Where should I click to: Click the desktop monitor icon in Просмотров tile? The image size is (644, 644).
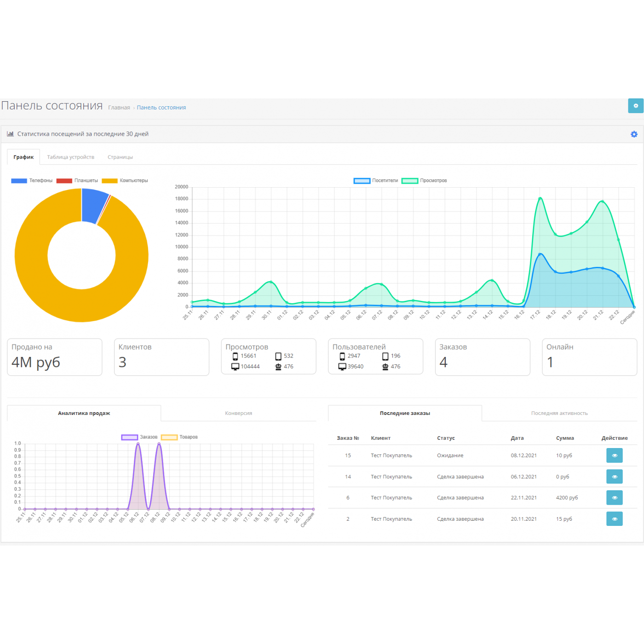pos(235,367)
